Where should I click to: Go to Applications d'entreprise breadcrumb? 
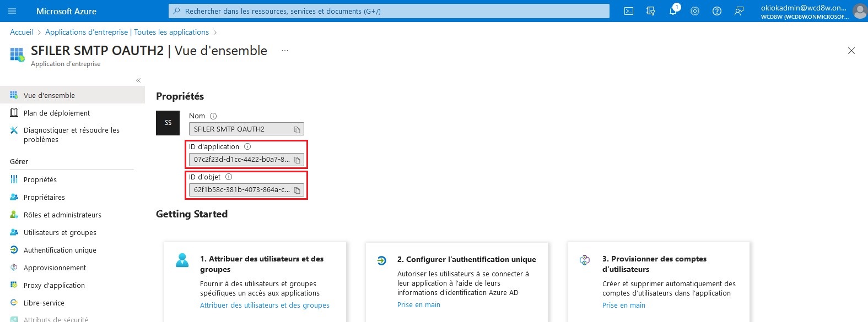pos(127,32)
